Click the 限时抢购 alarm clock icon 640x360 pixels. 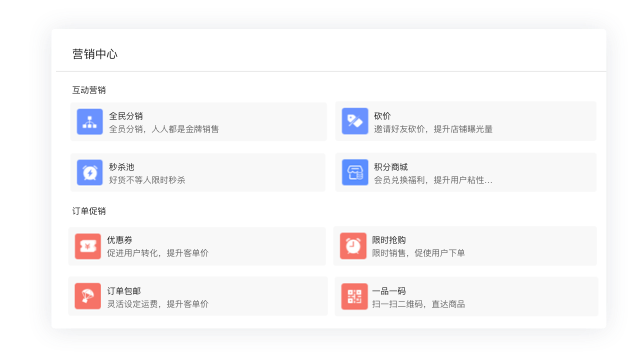point(353,246)
